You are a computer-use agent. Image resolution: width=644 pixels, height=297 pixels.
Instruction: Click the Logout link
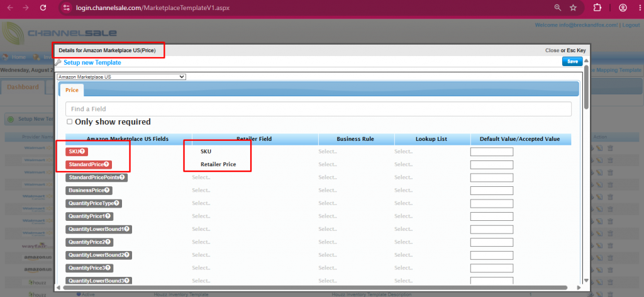coord(631,25)
